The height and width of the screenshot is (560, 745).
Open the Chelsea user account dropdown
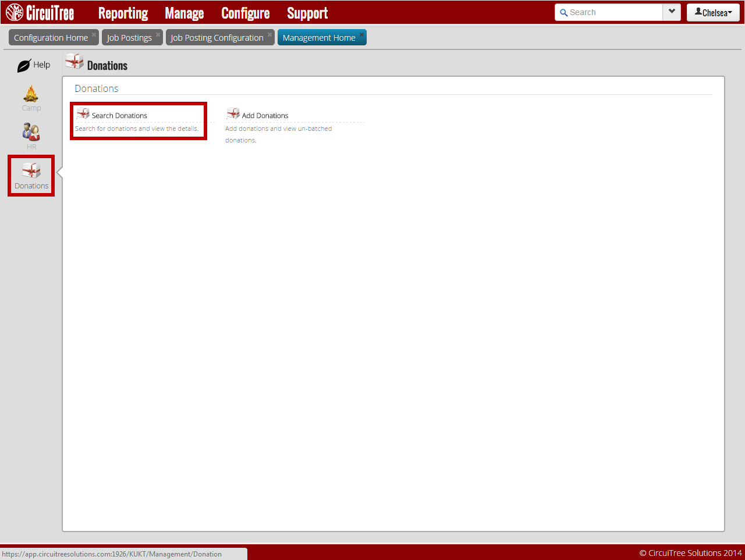713,12
